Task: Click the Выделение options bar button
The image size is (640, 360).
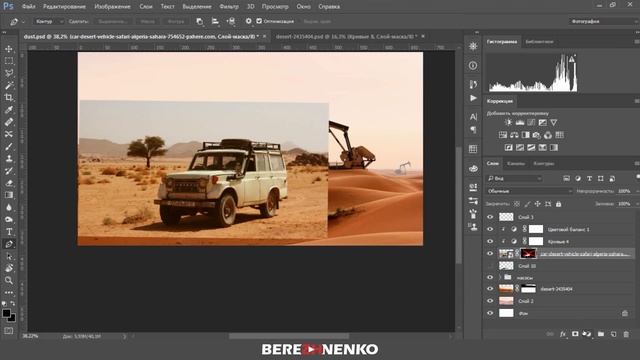Action: [x=112, y=21]
